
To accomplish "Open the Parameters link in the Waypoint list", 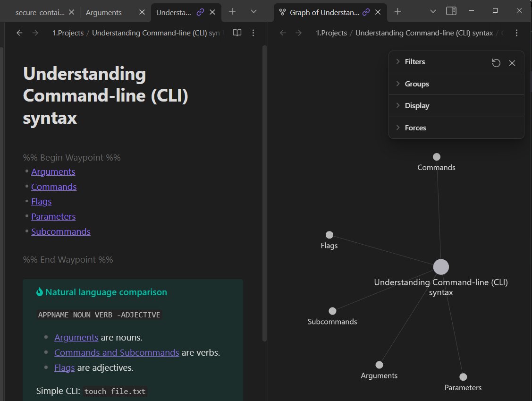I will (x=53, y=217).
